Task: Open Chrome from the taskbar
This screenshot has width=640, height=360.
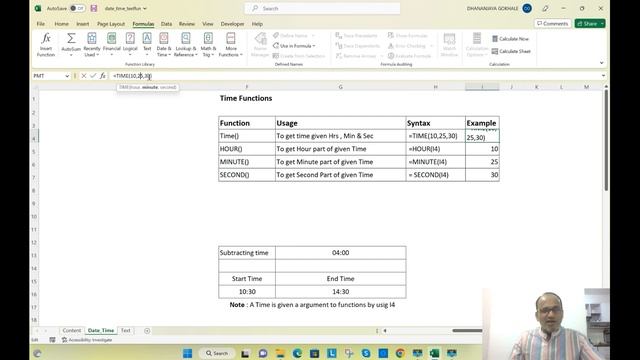Action: tap(400, 353)
